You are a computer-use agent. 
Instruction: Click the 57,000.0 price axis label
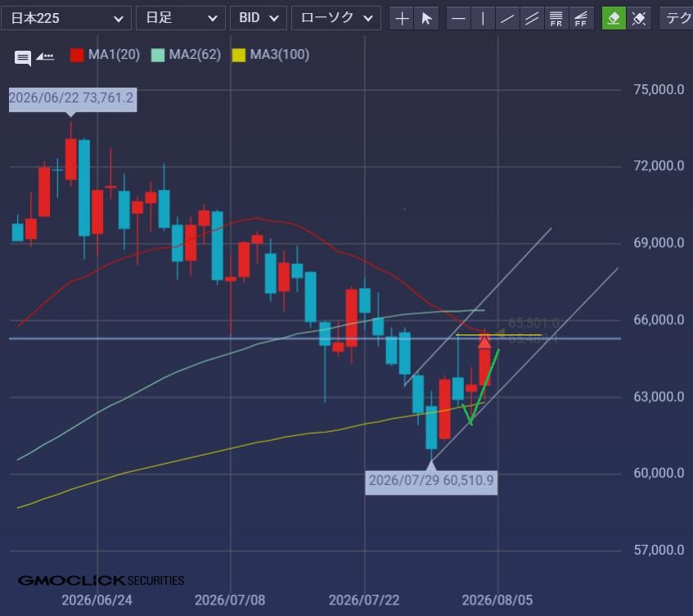point(659,551)
